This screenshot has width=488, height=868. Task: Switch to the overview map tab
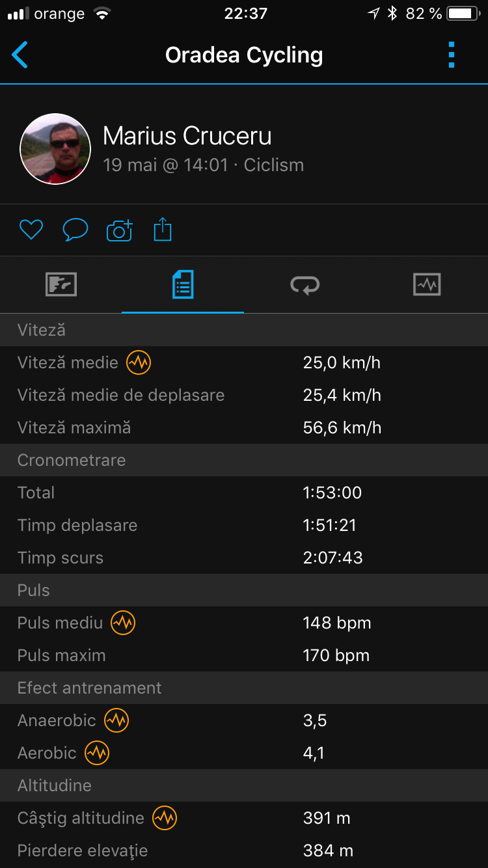tap(61, 285)
